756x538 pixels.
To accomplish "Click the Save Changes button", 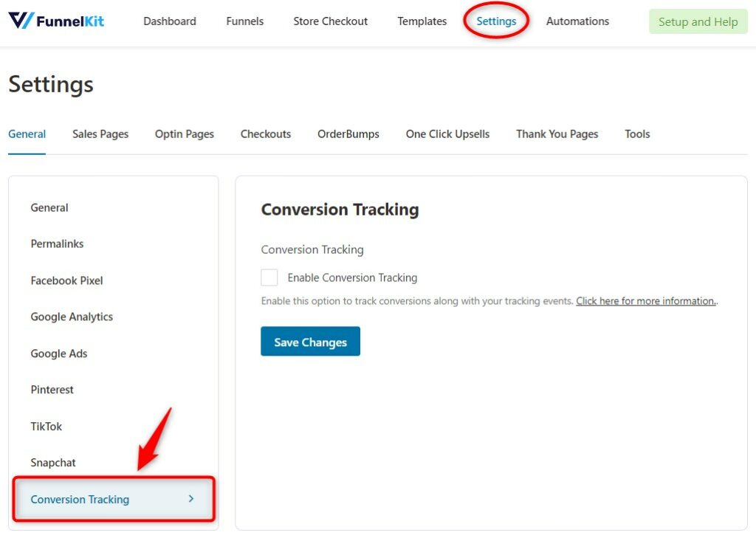I will pyautogui.click(x=311, y=341).
